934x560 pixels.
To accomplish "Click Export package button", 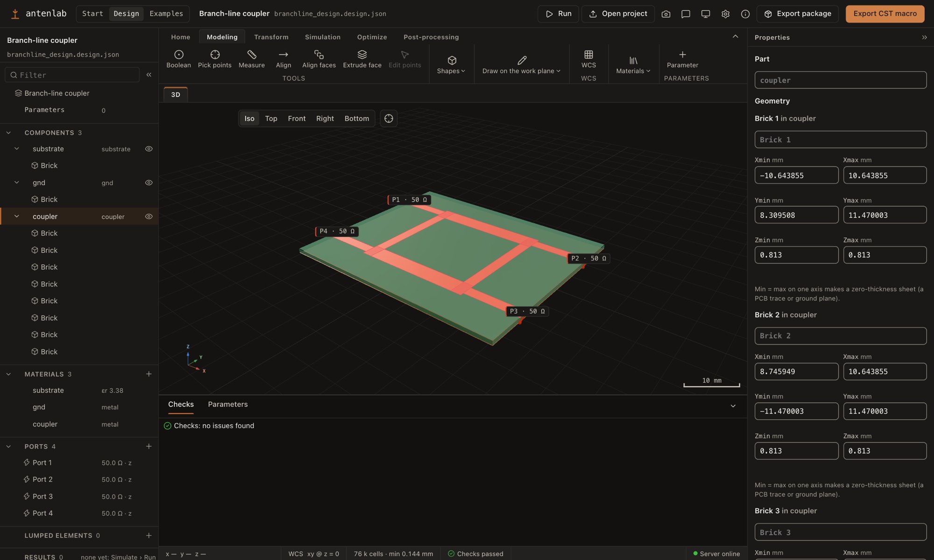I will 797,14.
